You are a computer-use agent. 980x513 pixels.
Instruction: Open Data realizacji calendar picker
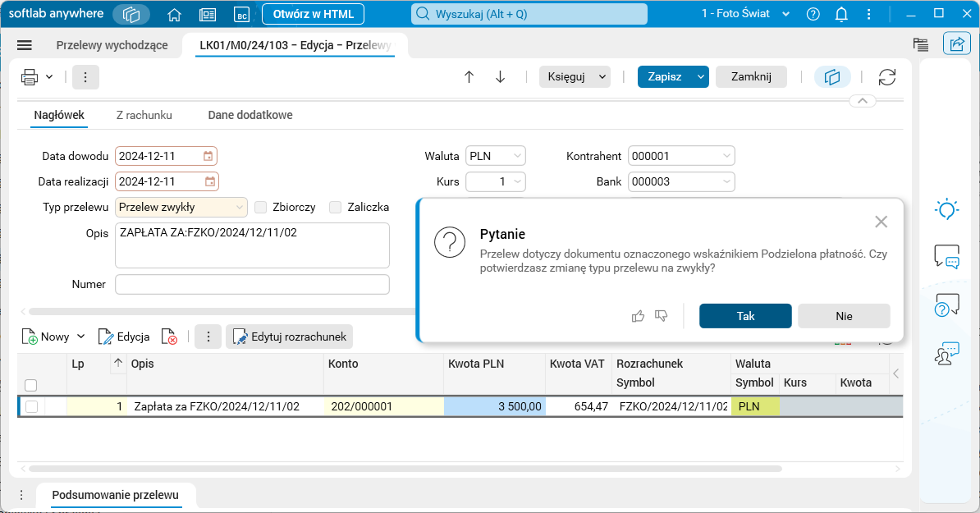(x=210, y=182)
